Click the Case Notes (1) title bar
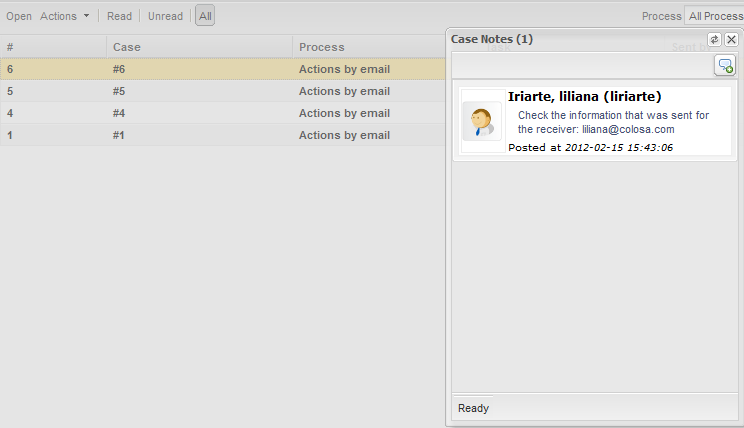The height and width of the screenshot is (428, 744). 560,39
